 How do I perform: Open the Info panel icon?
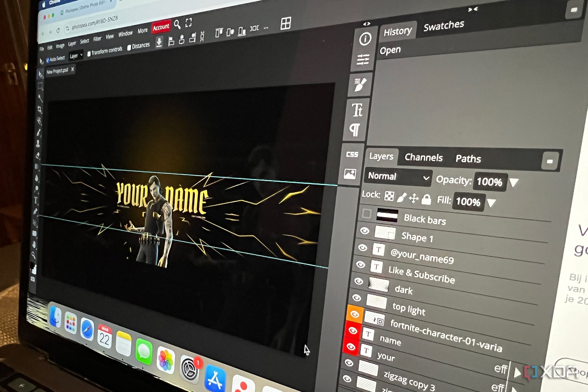click(x=365, y=39)
